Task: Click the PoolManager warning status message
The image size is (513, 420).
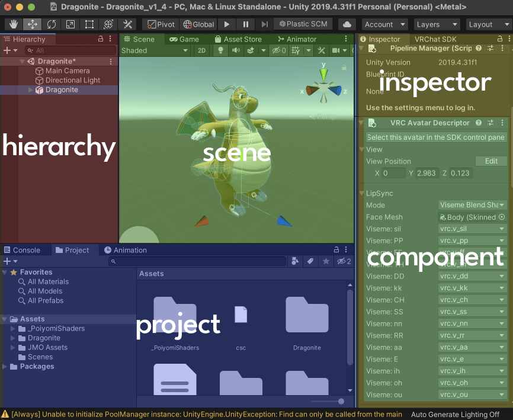Action: tap(203, 415)
